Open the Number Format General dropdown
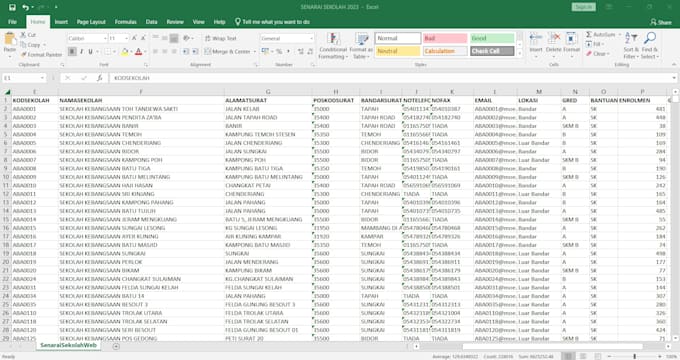This screenshot has height=360, width=680. pos(311,39)
